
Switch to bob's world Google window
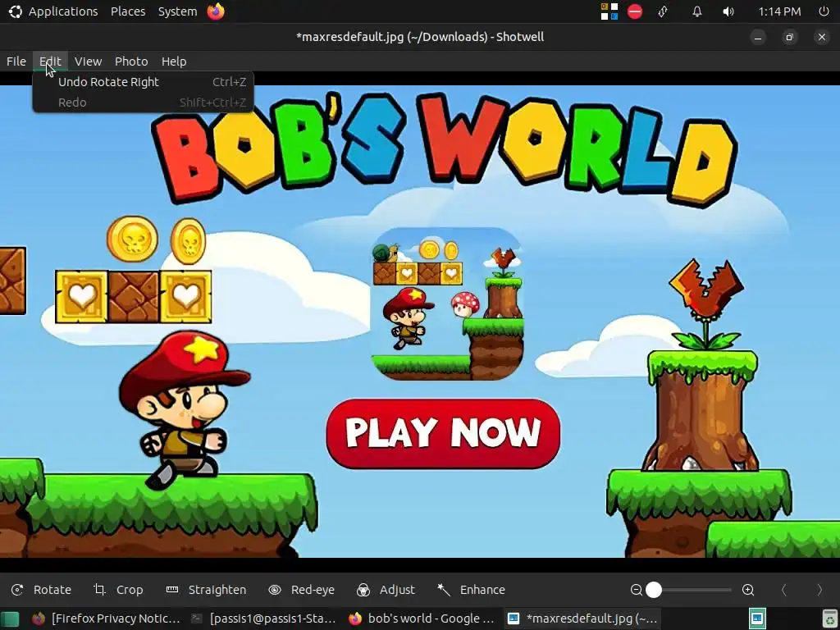click(422, 619)
